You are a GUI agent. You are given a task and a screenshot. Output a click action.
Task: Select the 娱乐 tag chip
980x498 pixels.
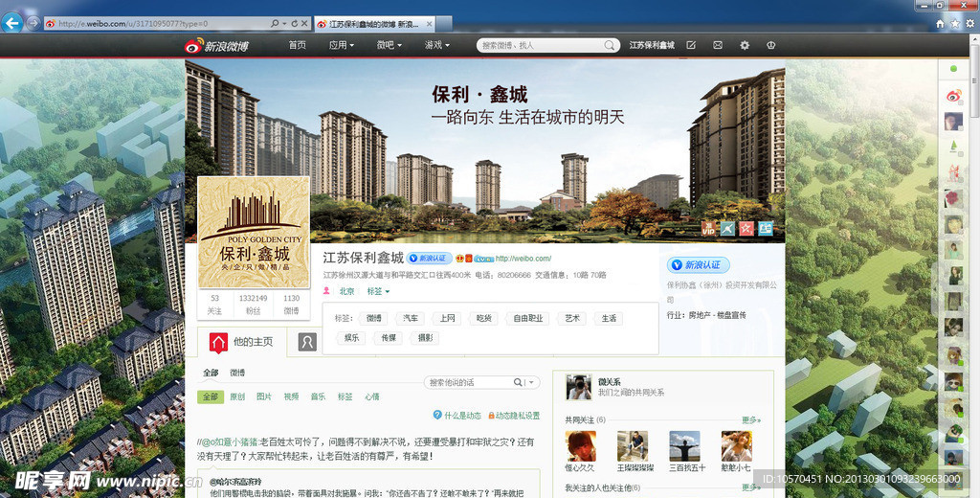pos(352,337)
